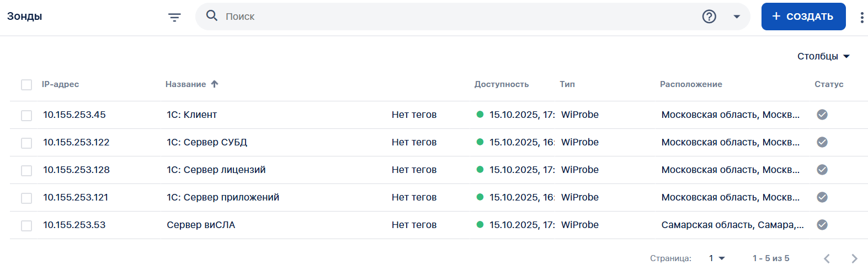
Task: Click the search help question mark icon
Action: (709, 17)
